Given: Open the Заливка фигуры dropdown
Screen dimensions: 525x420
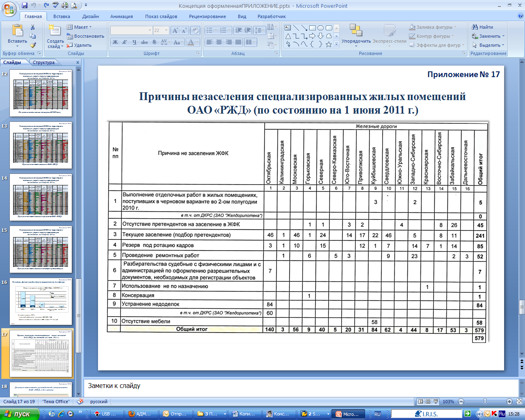Looking at the screenshot, I should point(433,27).
